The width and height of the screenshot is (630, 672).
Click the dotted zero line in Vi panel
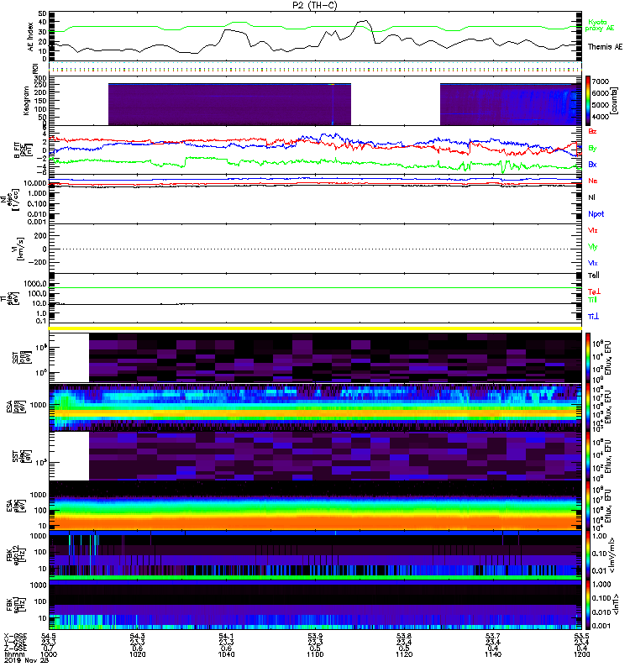click(315, 249)
